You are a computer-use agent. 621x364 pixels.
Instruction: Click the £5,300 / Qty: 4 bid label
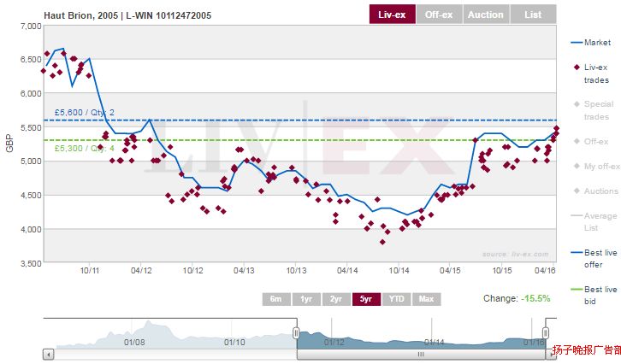pos(85,149)
